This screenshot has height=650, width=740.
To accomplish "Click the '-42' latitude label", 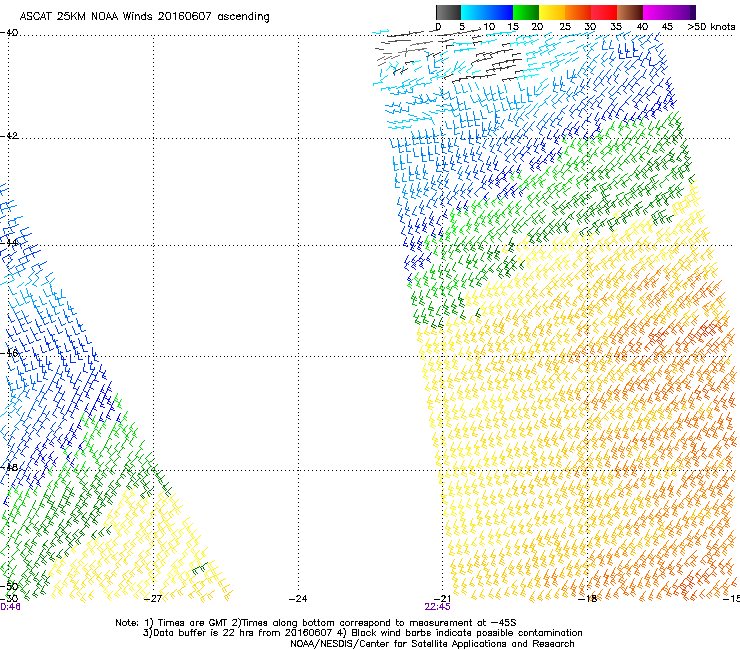I will (x=10, y=135).
